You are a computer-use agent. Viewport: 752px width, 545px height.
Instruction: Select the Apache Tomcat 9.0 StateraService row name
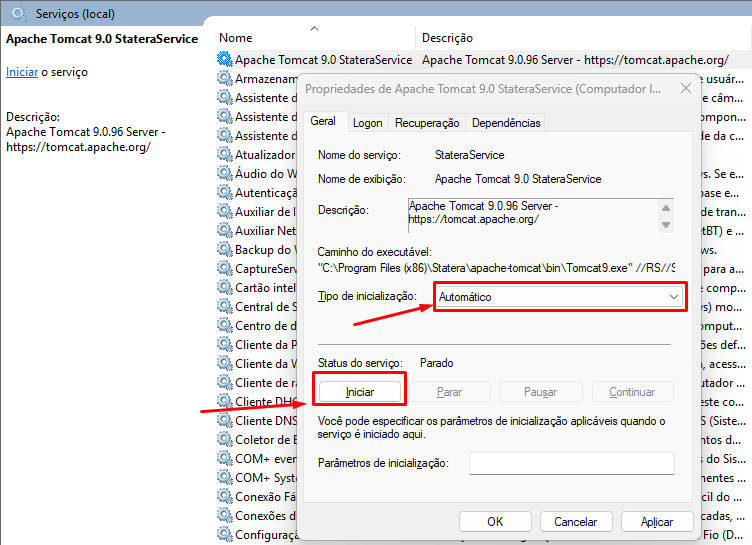point(323,59)
